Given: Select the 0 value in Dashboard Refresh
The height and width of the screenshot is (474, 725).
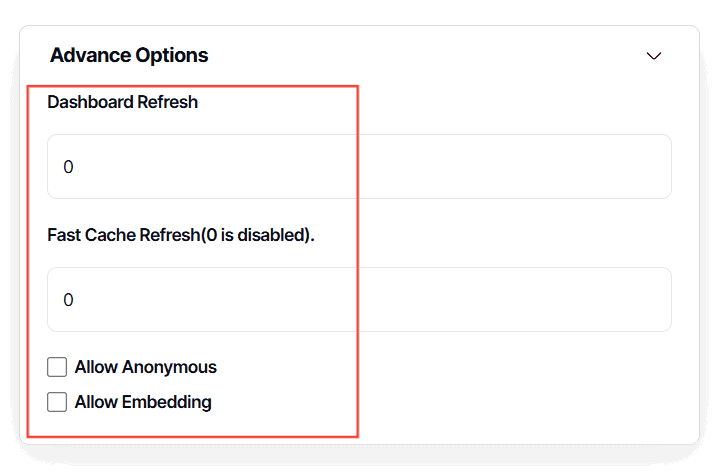Looking at the screenshot, I should tap(68, 167).
